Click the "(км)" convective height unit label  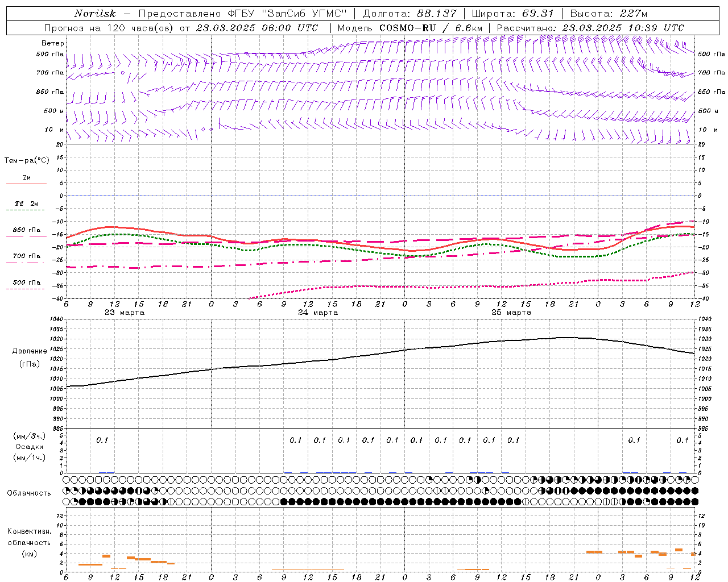[29, 554]
